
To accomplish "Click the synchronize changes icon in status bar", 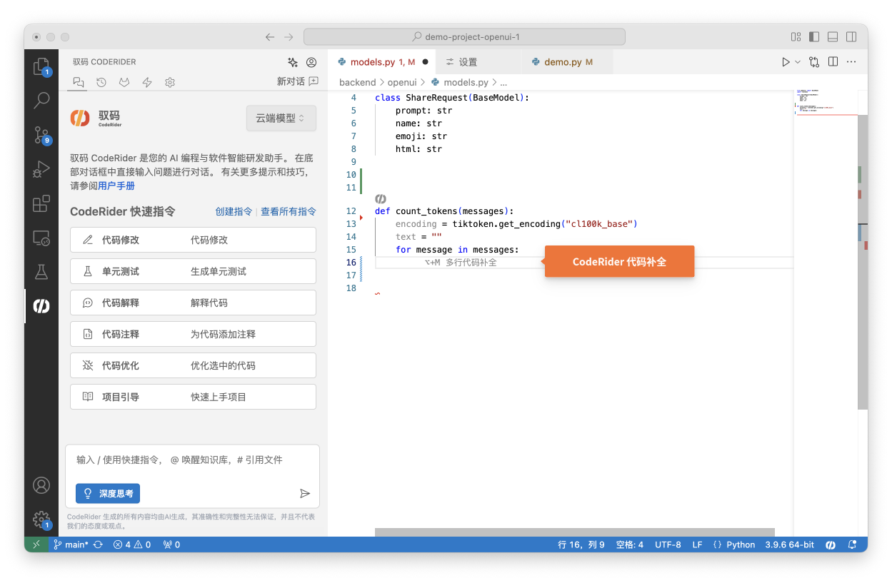I will click(99, 544).
